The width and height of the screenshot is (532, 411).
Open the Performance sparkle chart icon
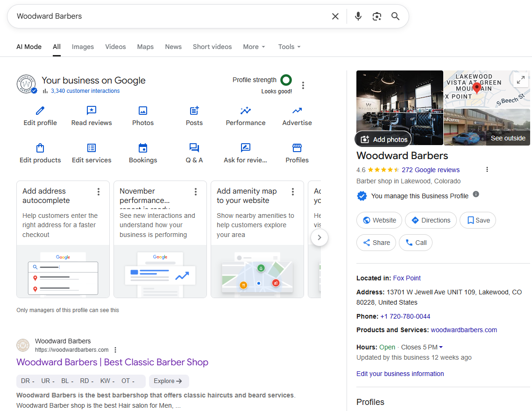coord(246,111)
